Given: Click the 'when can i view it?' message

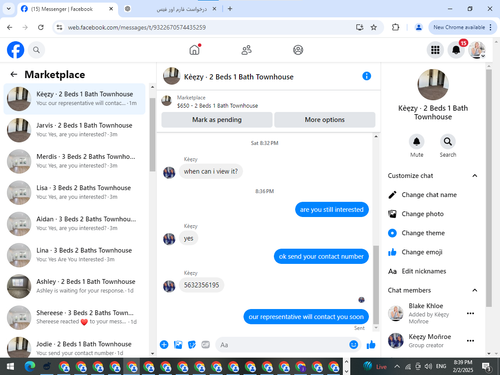Looking at the screenshot, I should (211, 171).
